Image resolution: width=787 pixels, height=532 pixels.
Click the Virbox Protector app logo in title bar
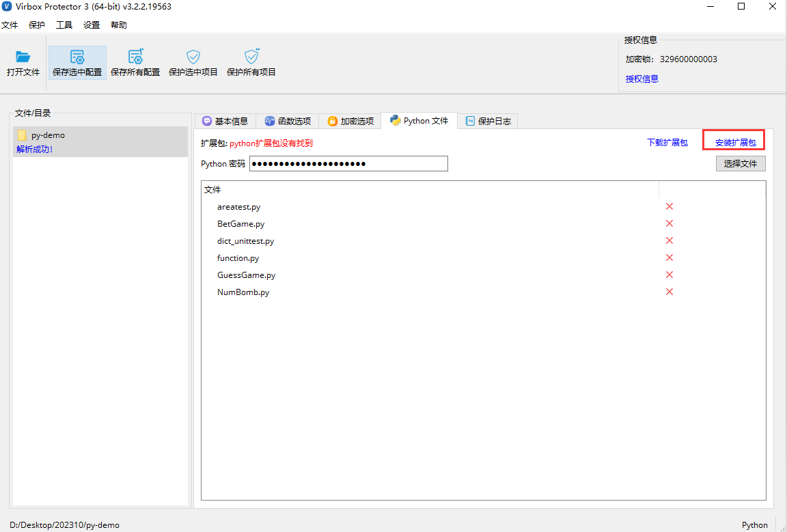[x=7, y=7]
